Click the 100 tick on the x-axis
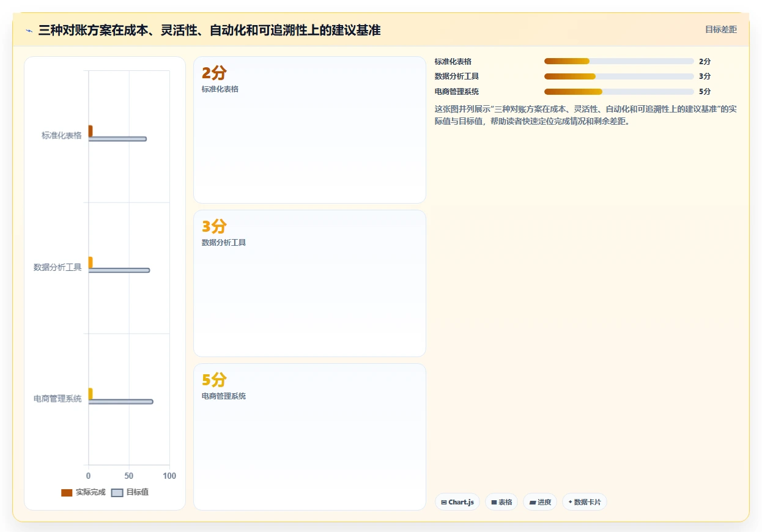762x532 pixels. (169, 476)
